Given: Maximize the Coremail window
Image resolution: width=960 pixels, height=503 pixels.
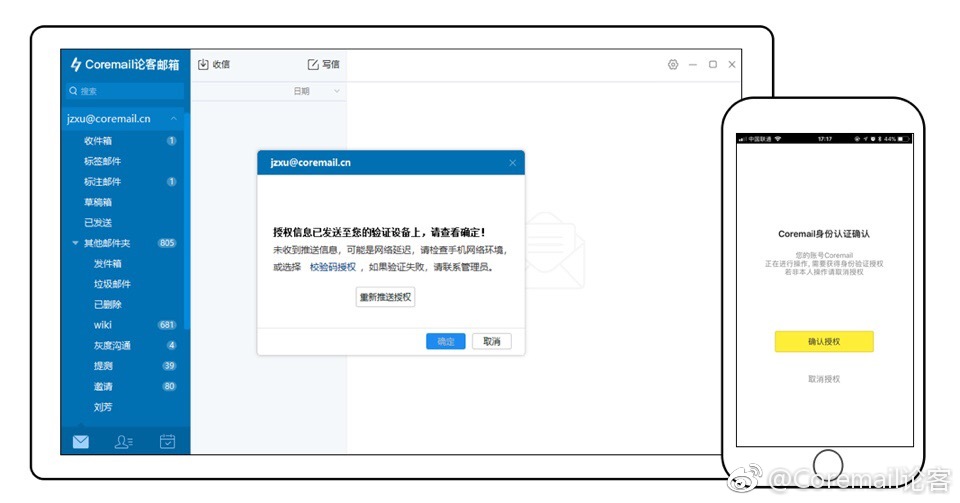Looking at the screenshot, I should pos(713,64).
